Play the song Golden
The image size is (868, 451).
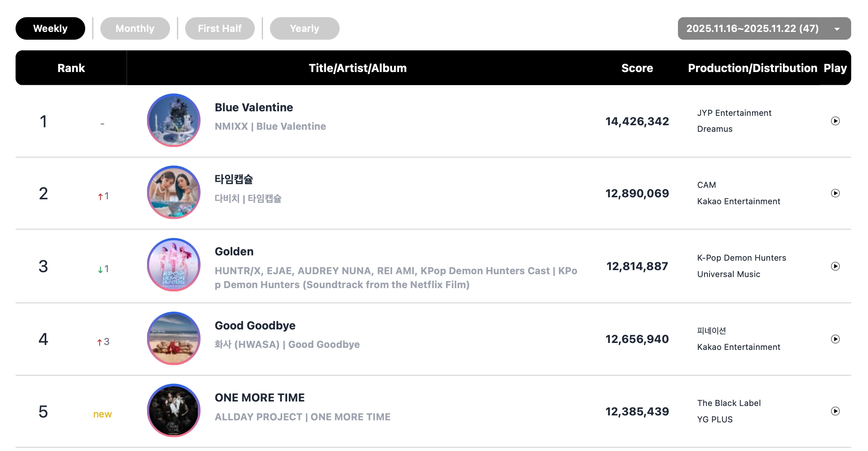[835, 266]
